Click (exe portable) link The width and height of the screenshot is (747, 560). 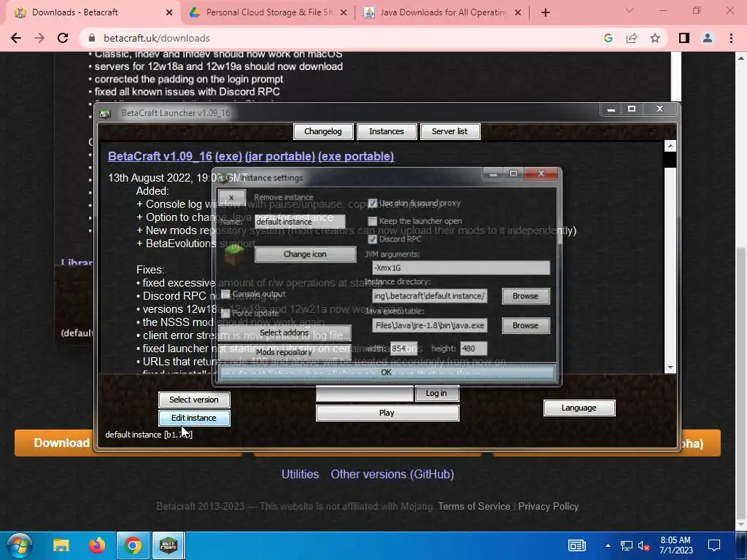(356, 156)
